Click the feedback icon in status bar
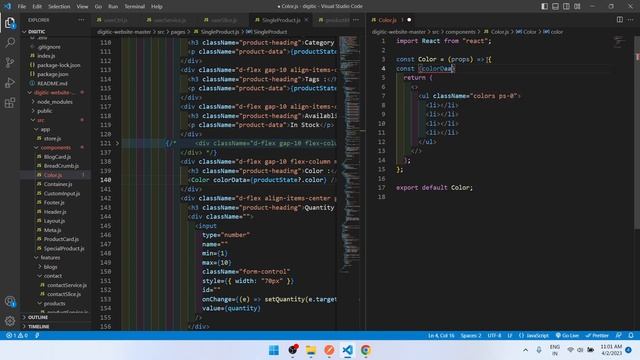640x360 pixels. tap(619, 336)
